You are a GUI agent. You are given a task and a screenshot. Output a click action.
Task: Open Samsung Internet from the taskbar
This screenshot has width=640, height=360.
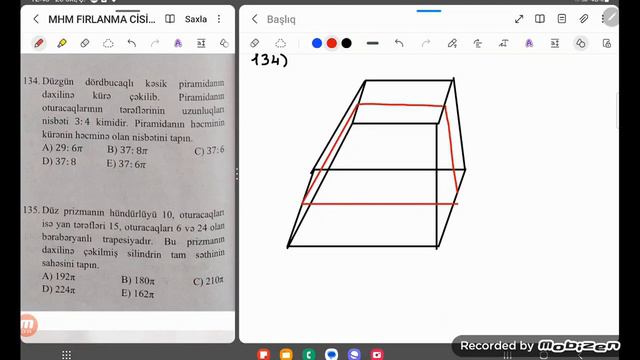pyautogui.click(x=354, y=354)
